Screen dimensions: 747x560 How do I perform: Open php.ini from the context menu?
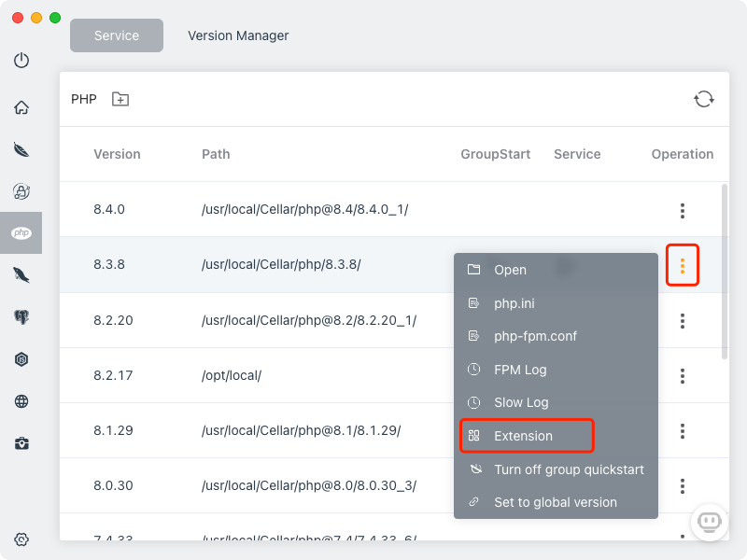tap(513, 302)
